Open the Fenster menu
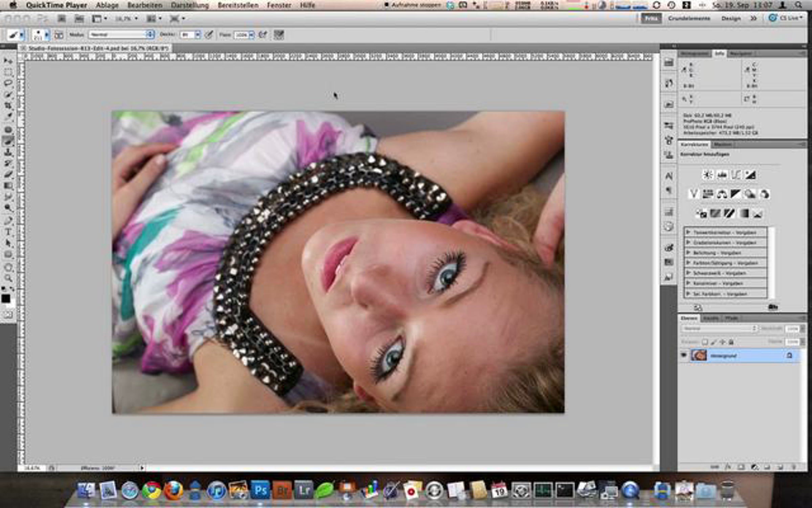 coord(279,5)
